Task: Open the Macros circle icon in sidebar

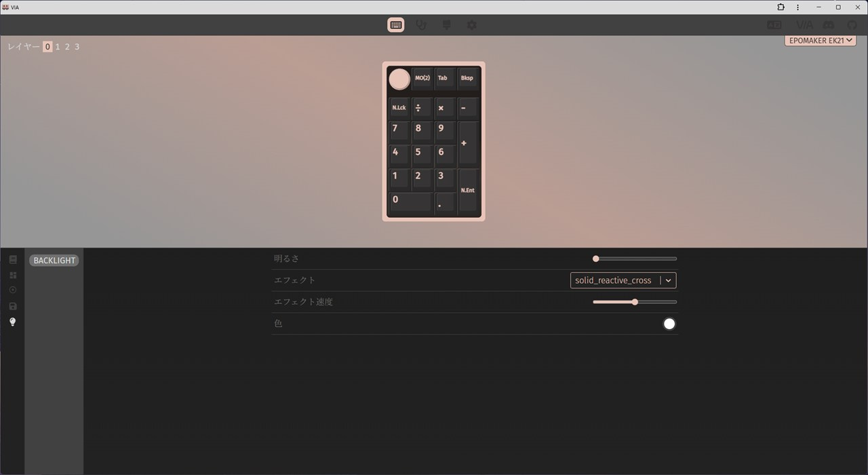Action: click(13, 290)
